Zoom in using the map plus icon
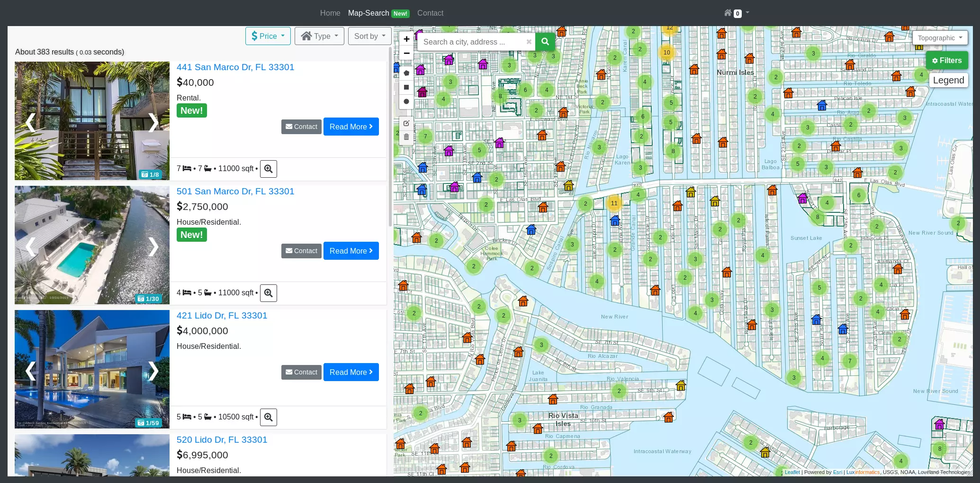Viewport: 980px width, 483px height. click(x=406, y=39)
